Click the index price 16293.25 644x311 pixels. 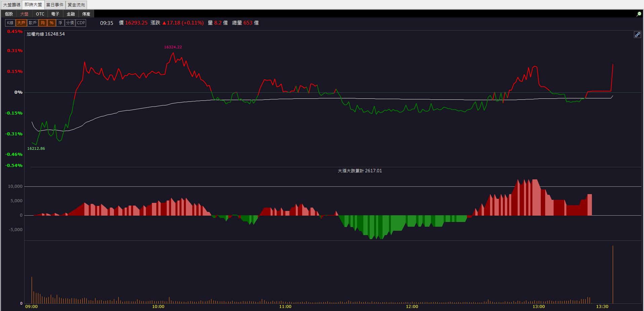point(136,23)
